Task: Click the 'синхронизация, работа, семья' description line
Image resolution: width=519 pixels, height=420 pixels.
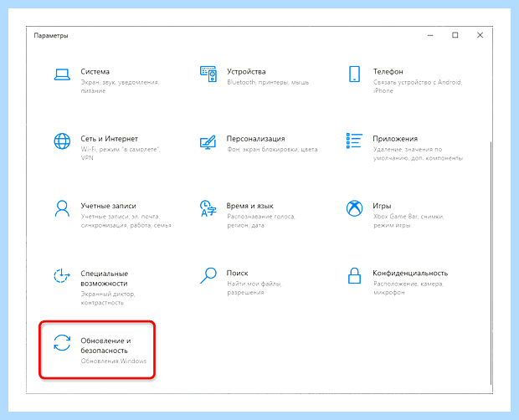Action: 126,226
